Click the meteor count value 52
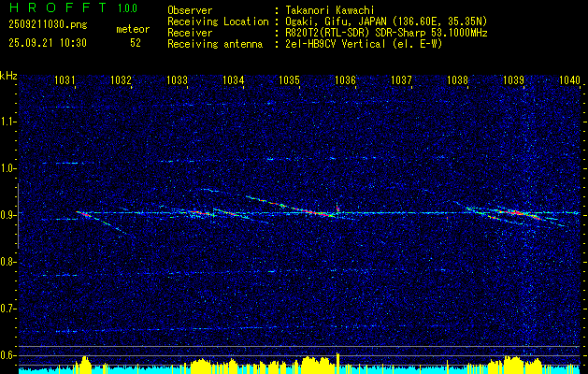Image resolution: width=588 pixels, height=374 pixels. tap(136, 43)
